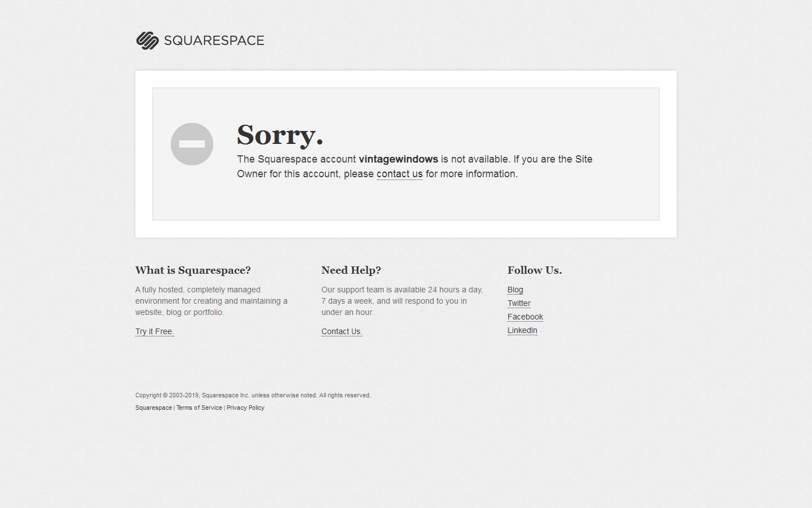Follow the "Contact Us." link under Need Help?
This screenshot has height=508, width=812.
point(342,331)
